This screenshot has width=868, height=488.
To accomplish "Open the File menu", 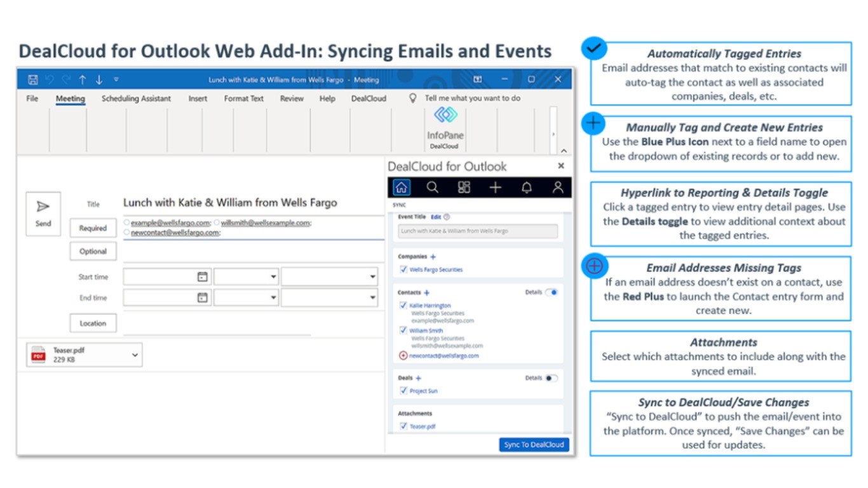I will pyautogui.click(x=32, y=98).
